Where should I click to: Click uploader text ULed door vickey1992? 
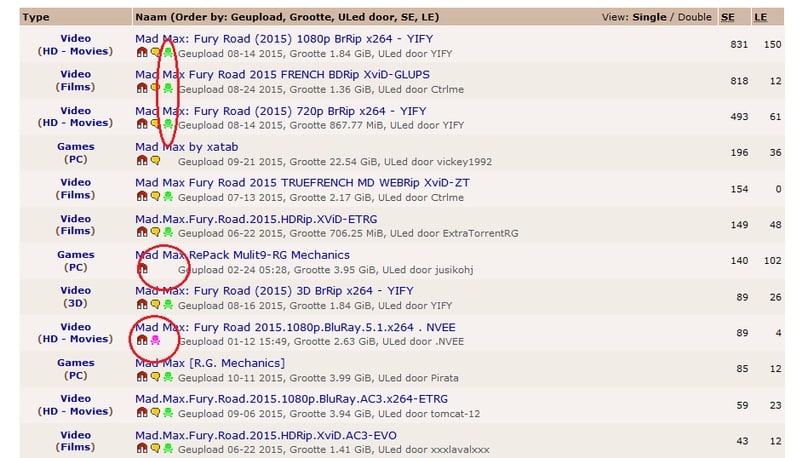[x=438, y=162]
